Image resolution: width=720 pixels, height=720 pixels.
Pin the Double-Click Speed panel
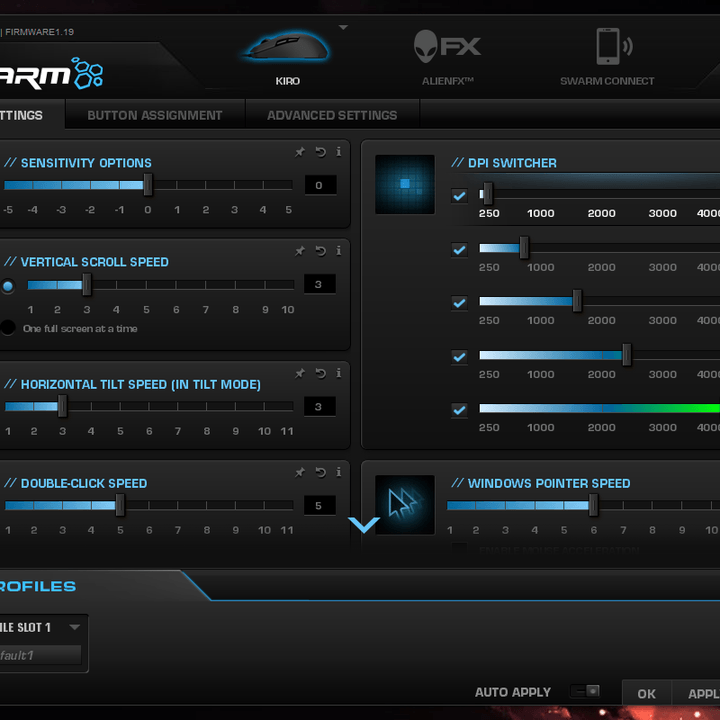(x=300, y=472)
